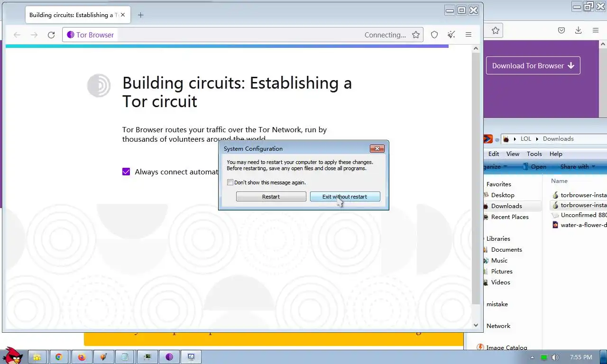Click the Tor Browser page scrollbar up arrow
This screenshot has height=364, width=607.
[476, 48]
